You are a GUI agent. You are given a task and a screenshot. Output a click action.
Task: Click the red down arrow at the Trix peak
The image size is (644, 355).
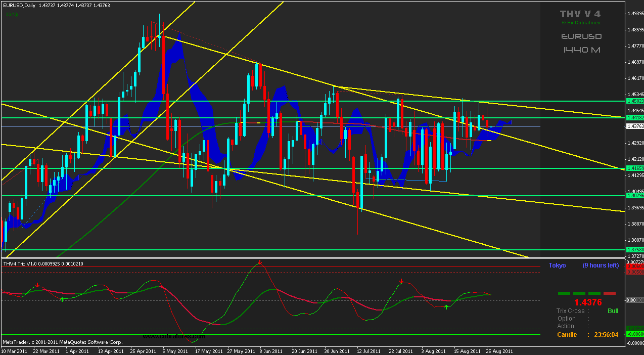[x=260, y=262]
